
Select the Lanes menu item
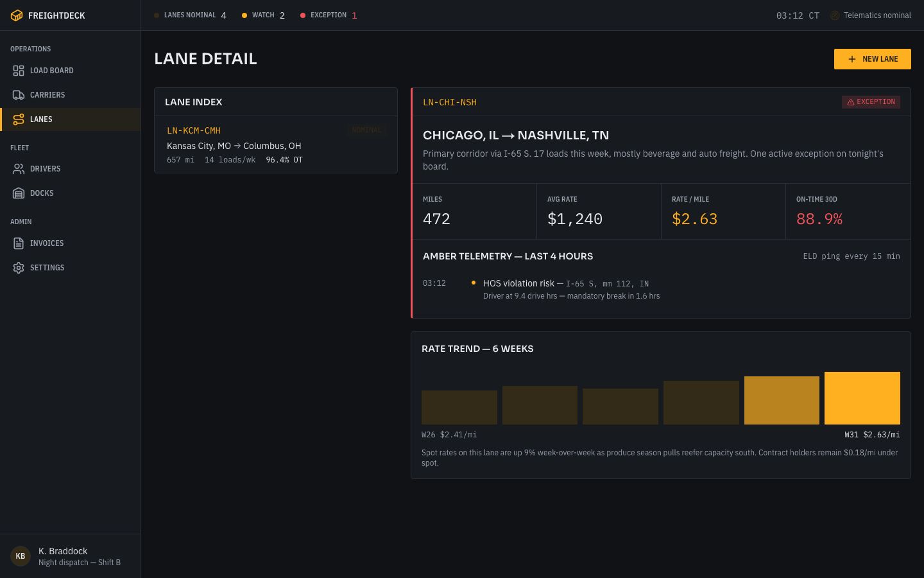pos(71,119)
